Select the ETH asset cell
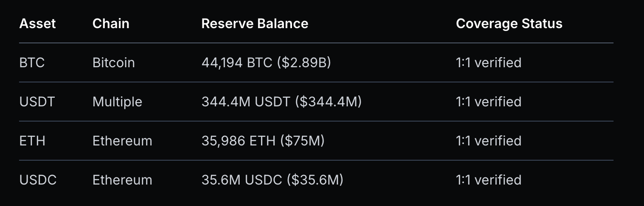 click(32, 141)
